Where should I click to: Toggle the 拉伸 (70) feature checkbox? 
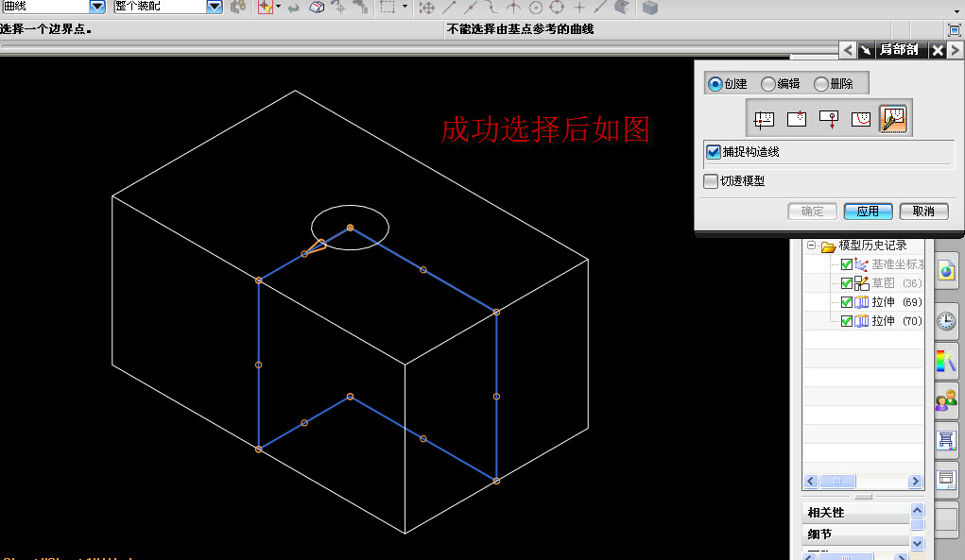coord(847,321)
